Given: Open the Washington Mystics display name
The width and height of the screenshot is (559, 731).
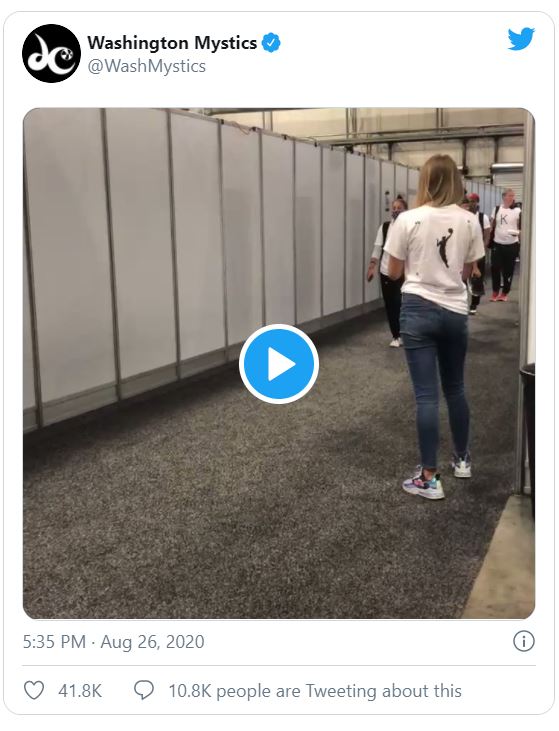Looking at the screenshot, I should 172,43.
